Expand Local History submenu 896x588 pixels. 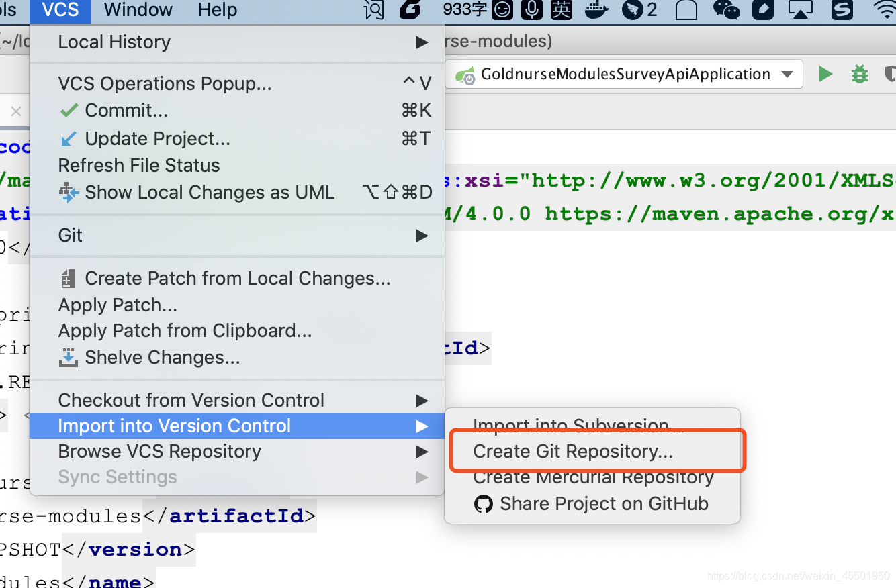[x=236, y=42]
